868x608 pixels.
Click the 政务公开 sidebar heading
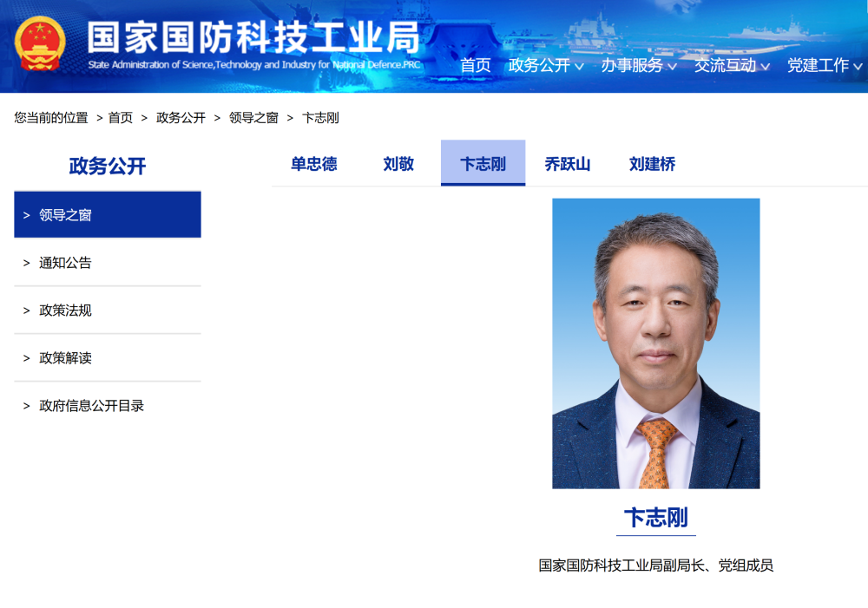(x=108, y=166)
